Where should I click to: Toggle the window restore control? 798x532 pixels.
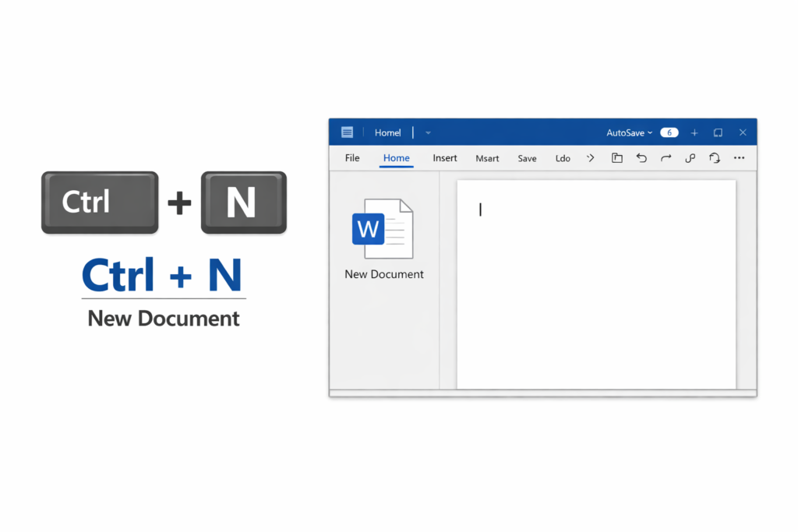717,132
